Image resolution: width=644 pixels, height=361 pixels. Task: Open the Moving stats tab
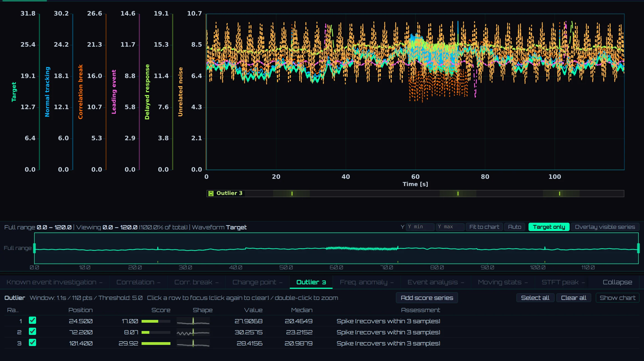point(502,282)
